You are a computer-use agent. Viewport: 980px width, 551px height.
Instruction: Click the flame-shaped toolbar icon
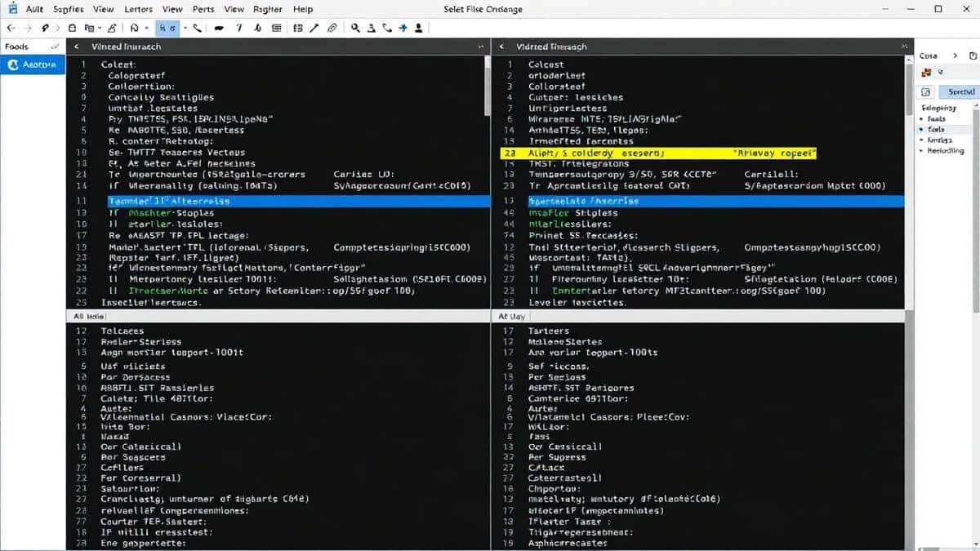[x=258, y=28]
